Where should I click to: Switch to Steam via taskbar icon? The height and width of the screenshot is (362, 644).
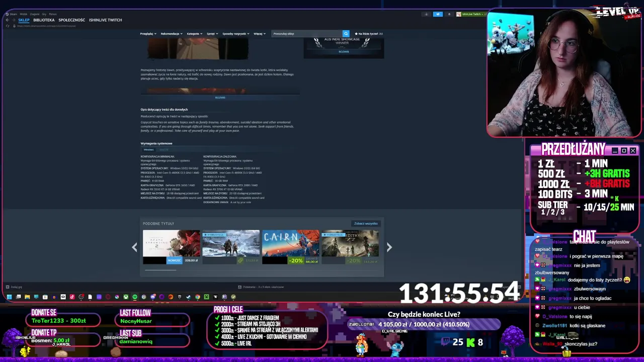(188, 297)
